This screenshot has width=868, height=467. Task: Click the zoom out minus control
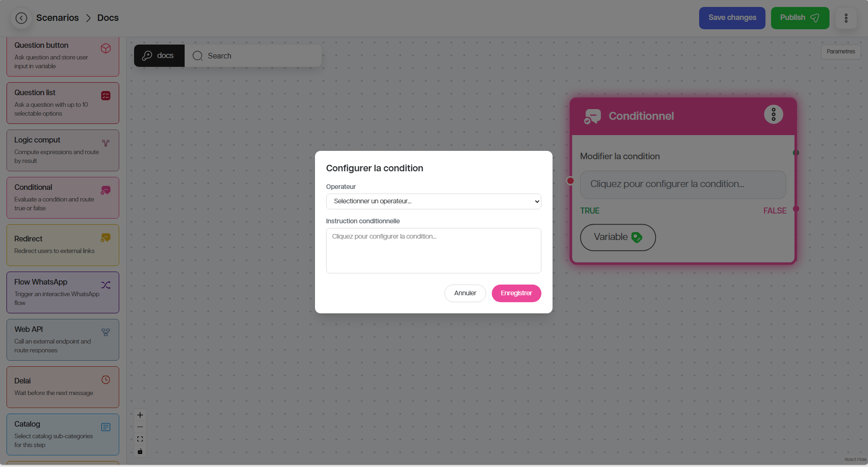[140, 427]
